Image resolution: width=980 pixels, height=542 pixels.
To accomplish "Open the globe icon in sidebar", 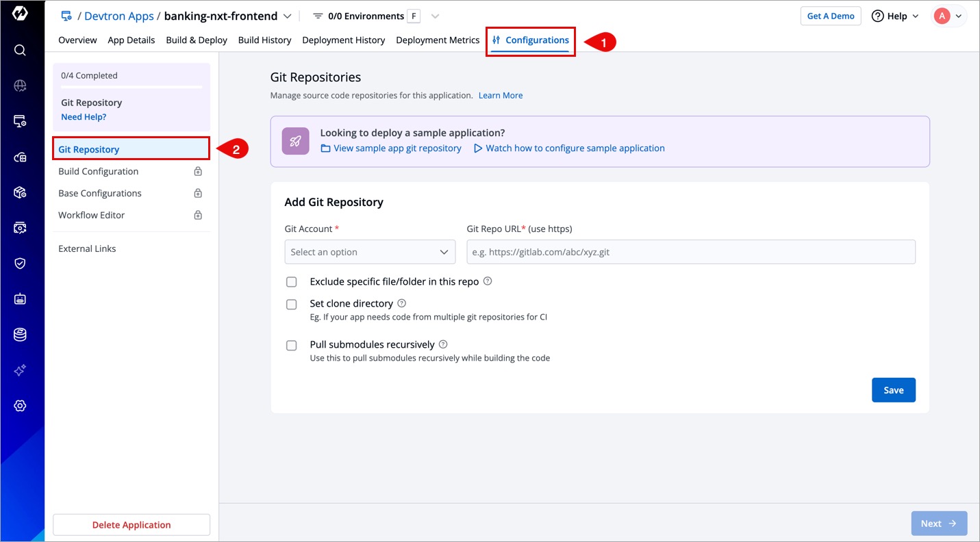I will pyautogui.click(x=20, y=86).
